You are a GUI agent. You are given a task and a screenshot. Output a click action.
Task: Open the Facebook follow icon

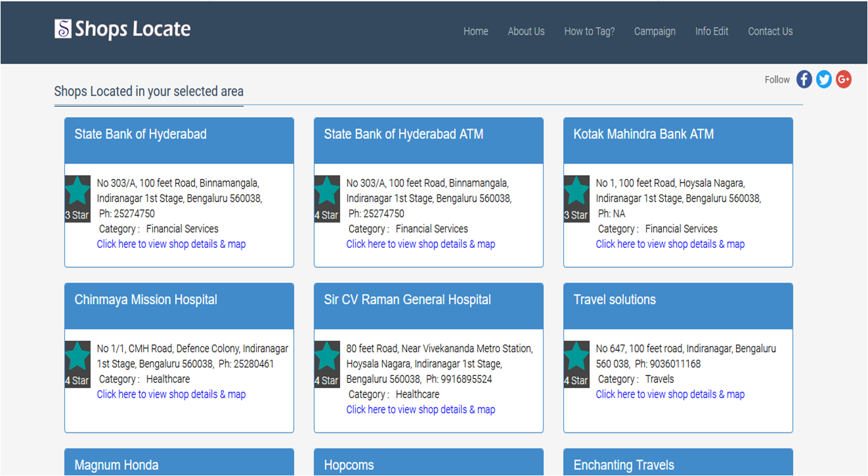[x=804, y=79]
